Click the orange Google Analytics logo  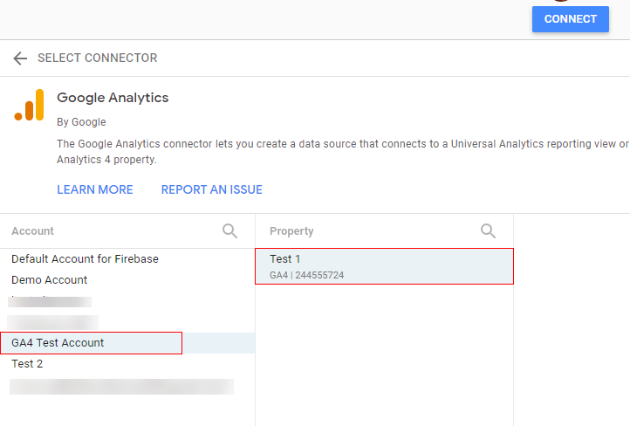[x=29, y=105]
